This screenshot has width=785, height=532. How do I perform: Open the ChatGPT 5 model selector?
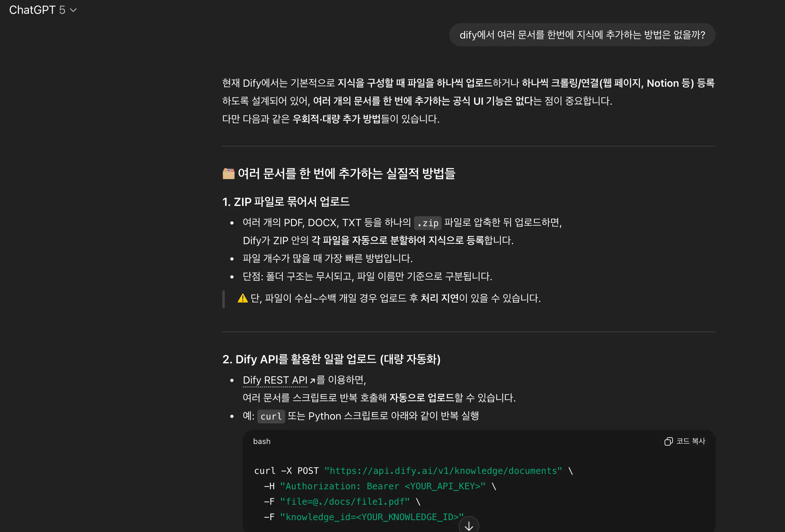(x=37, y=10)
